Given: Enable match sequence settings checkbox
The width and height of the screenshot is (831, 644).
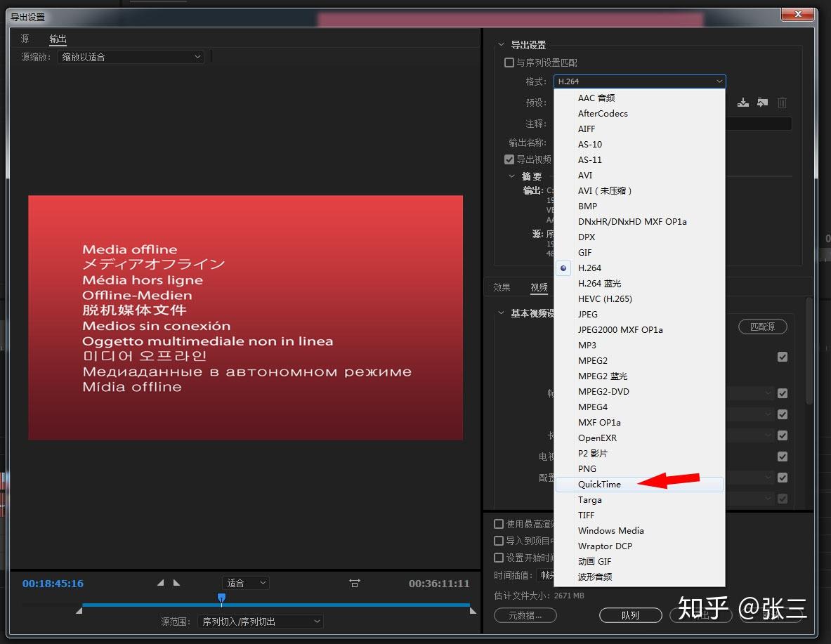Looking at the screenshot, I should tap(509, 63).
